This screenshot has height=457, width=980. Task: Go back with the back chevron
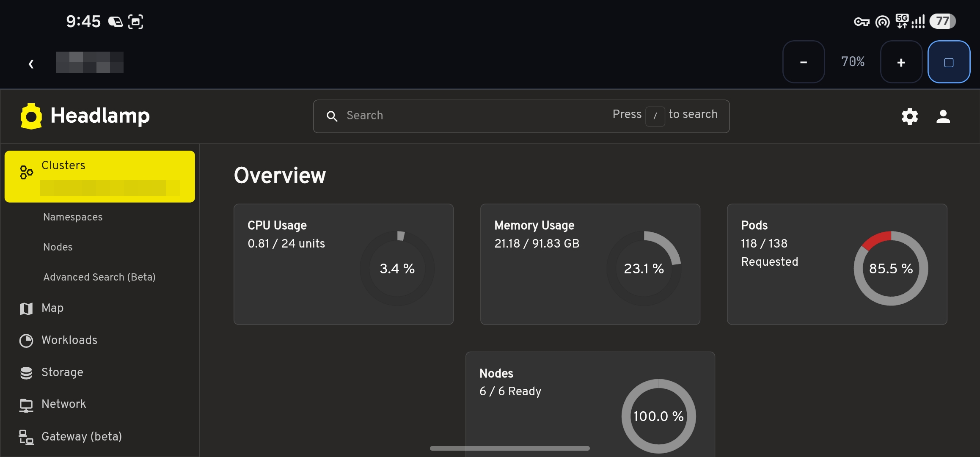pyautogui.click(x=31, y=63)
